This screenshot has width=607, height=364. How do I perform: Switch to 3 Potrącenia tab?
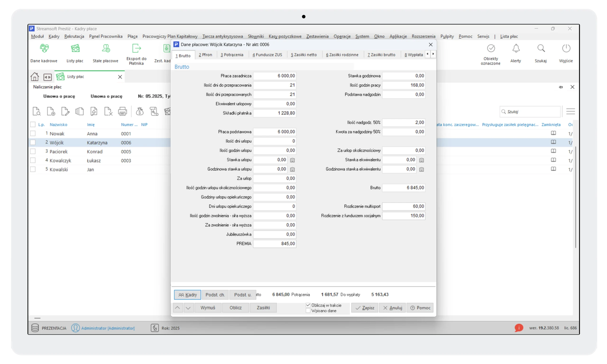[232, 55]
